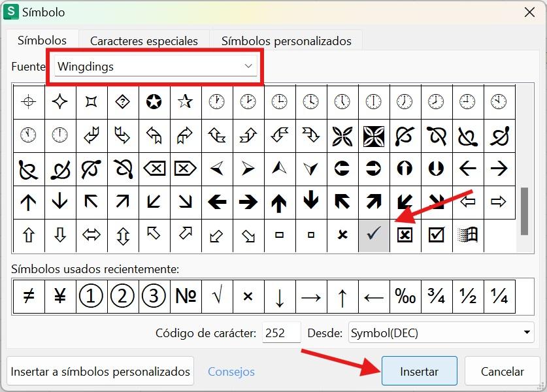
Task: Select the boxed X symbol
Action: point(405,235)
